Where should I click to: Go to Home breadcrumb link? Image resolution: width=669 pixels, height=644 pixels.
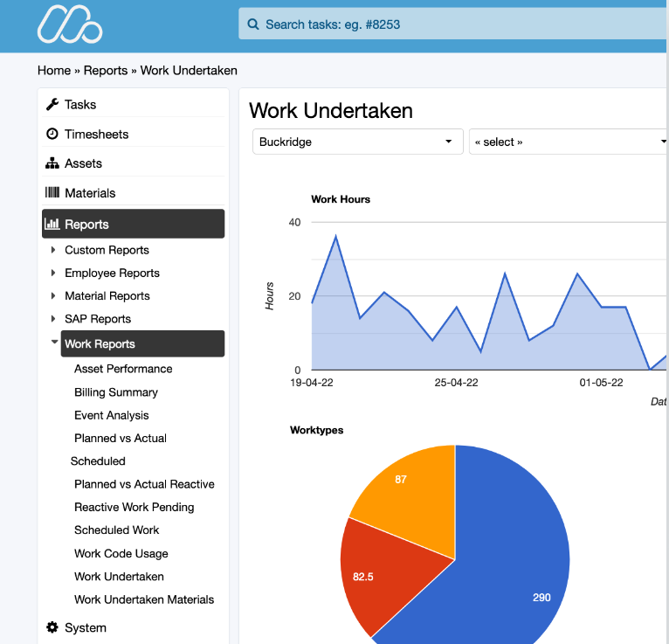coord(54,71)
